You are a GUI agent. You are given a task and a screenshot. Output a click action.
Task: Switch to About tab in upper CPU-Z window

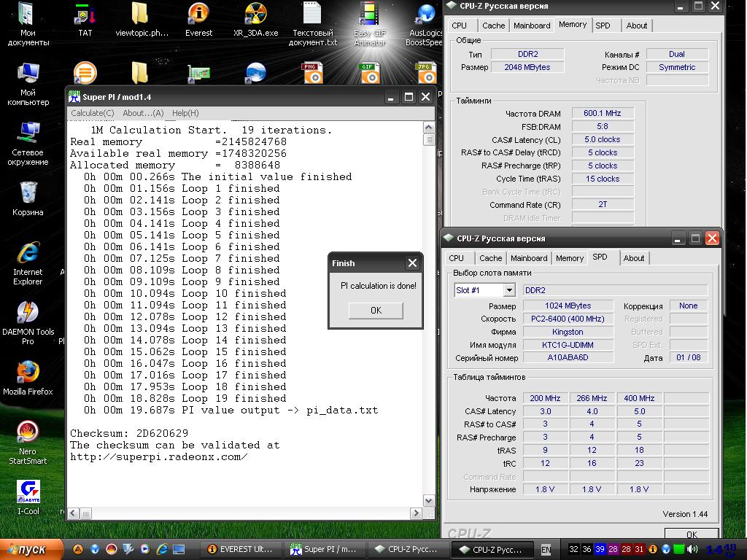click(636, 26)
